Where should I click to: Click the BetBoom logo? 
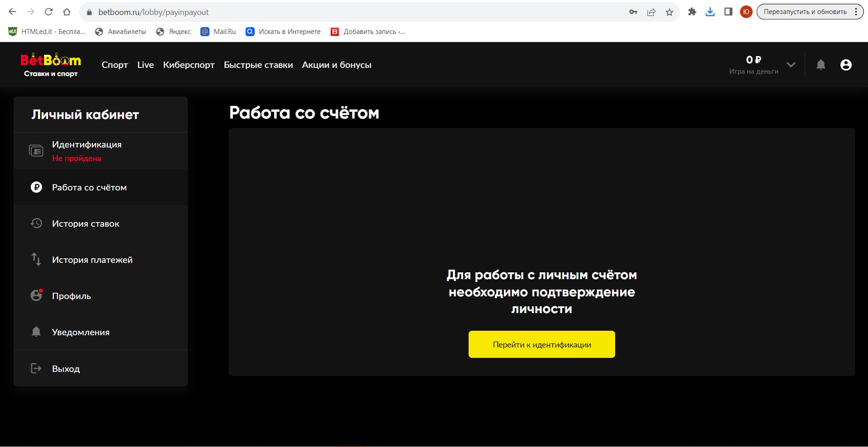pyautogui.click(x=51, y=65)
